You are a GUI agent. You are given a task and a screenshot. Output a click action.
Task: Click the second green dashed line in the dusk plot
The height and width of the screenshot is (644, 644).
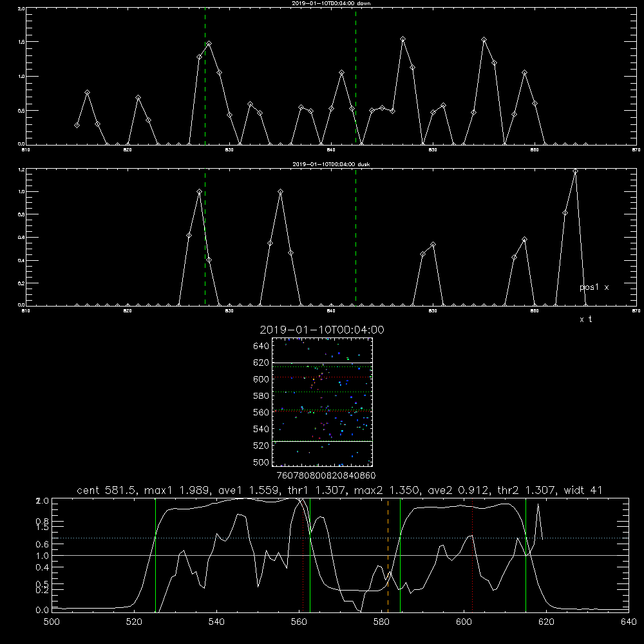pyautogui.click(x=355, y=237)
